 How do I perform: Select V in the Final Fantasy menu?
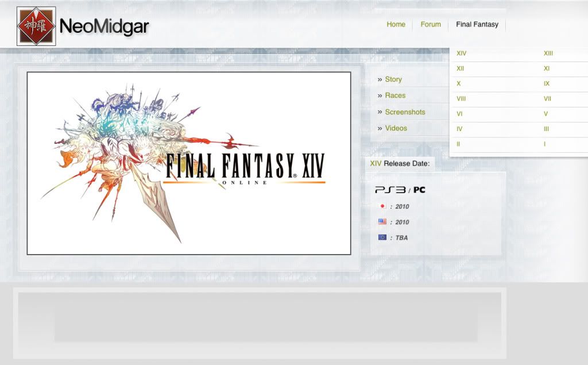546,114
